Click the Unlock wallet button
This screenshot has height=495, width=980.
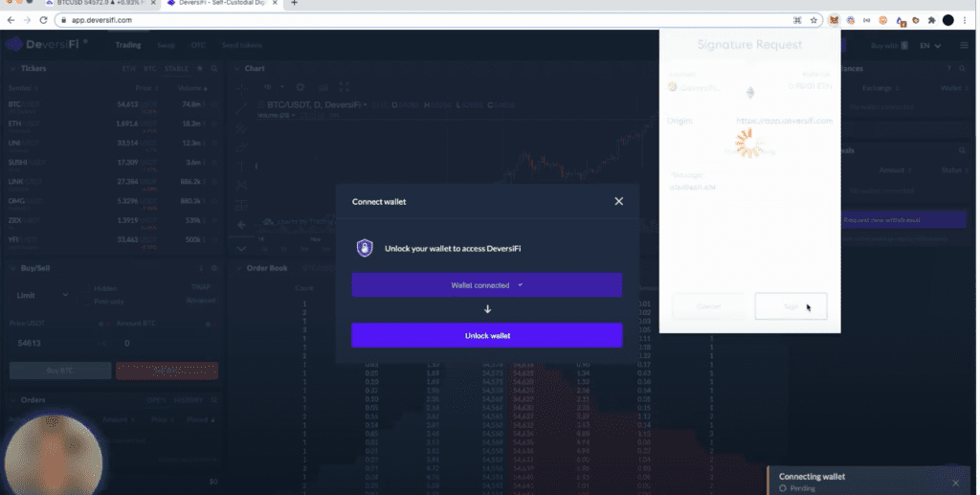487,336
